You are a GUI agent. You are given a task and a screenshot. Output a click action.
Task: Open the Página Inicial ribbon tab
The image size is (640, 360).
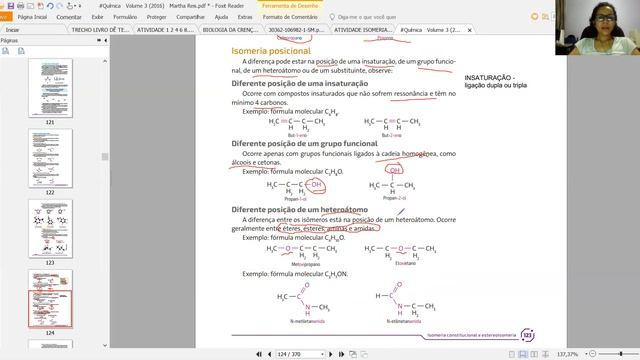click(x=32, y=17)
